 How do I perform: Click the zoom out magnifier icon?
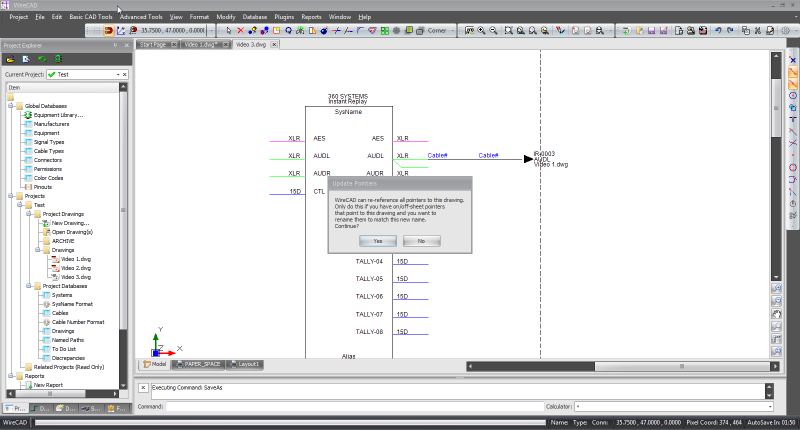493,31
